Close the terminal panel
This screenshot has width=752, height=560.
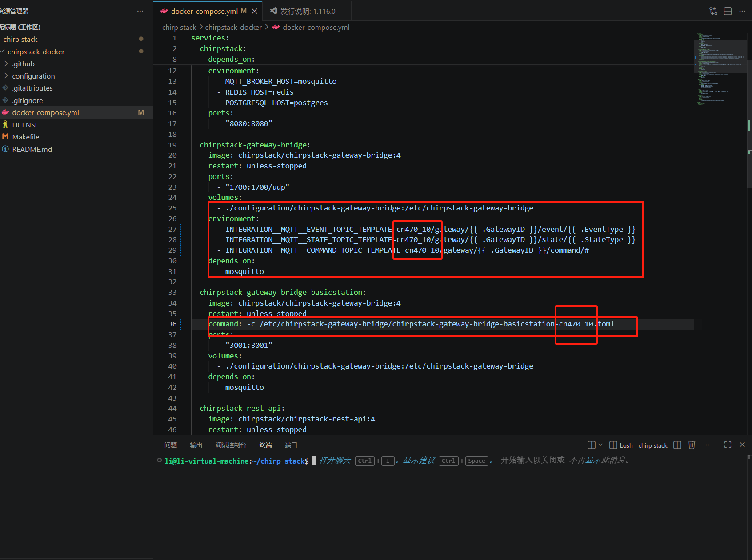tap(742, 445)
